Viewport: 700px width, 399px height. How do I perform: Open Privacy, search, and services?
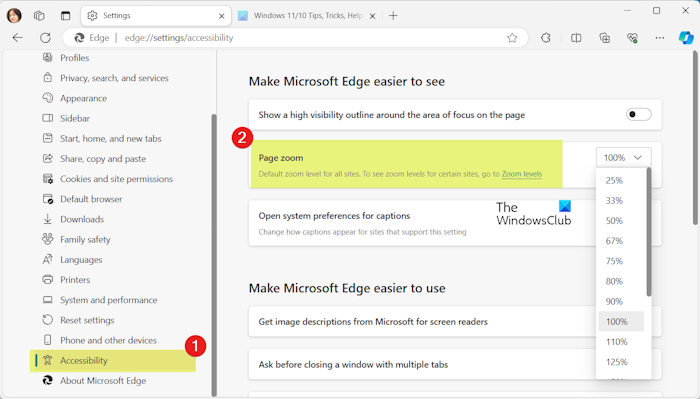click(114, 78)
